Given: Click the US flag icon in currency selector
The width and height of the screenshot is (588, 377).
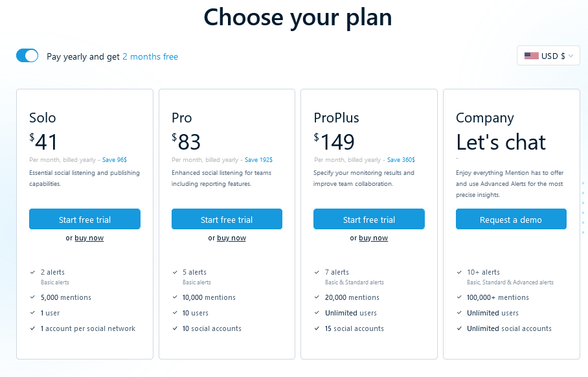Looking at the screenshot, I should (x=531, y=56).
